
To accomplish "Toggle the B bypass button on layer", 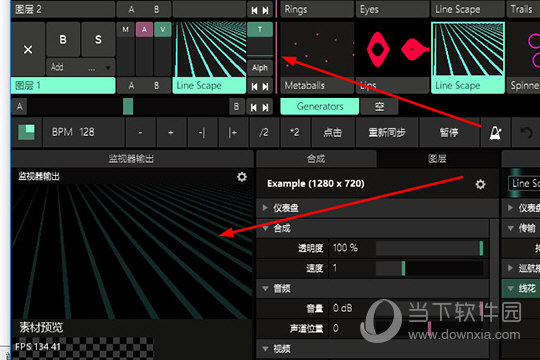I will click(63, 39).
